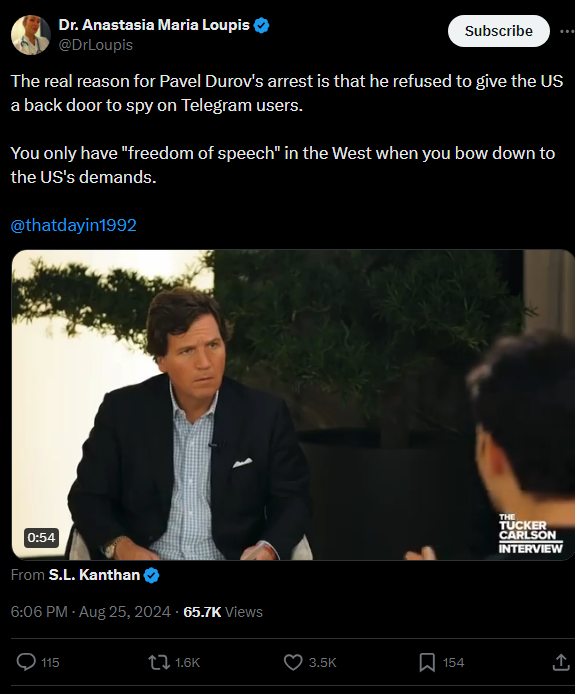The height and width of the screenshot is (694, 575).
Task: Click the 0:54 video duration badge
Action: [41, 537]
